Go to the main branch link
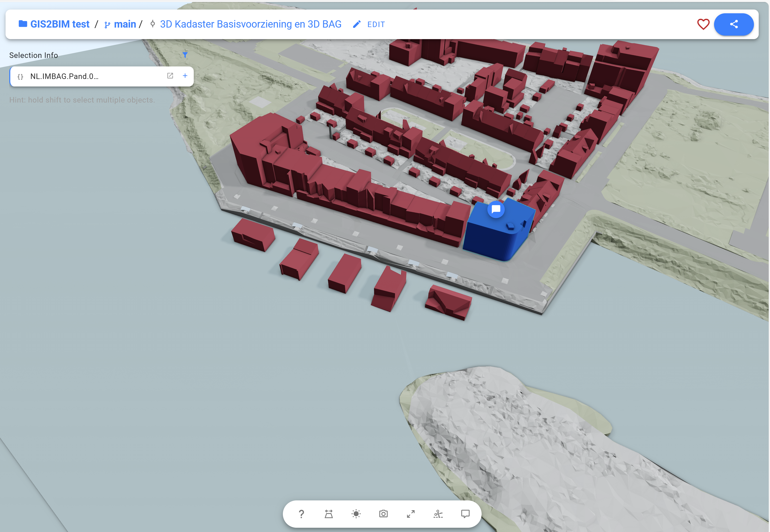Screen dimensions: 770x532 click(x=125, y=24)
